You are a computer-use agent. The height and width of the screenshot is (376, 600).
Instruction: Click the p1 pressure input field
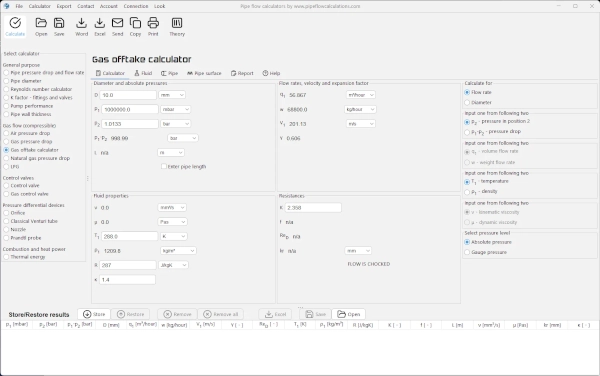130,109
